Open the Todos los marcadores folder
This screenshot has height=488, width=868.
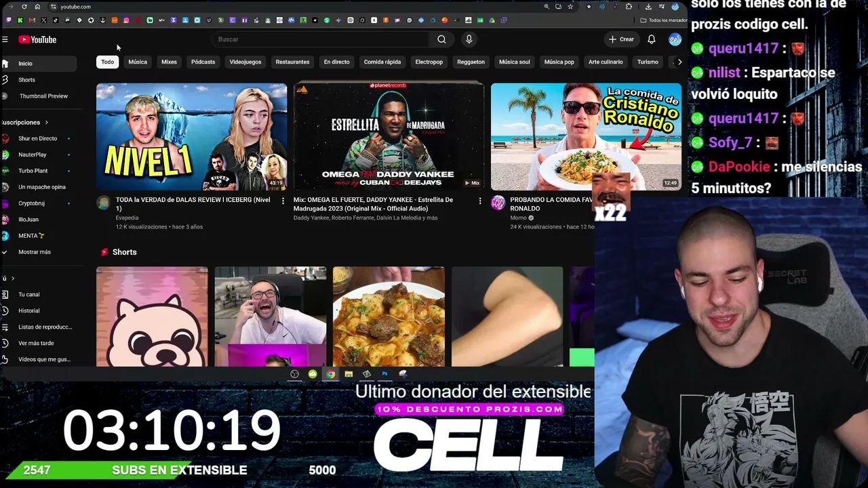click(x=663, y=20)
